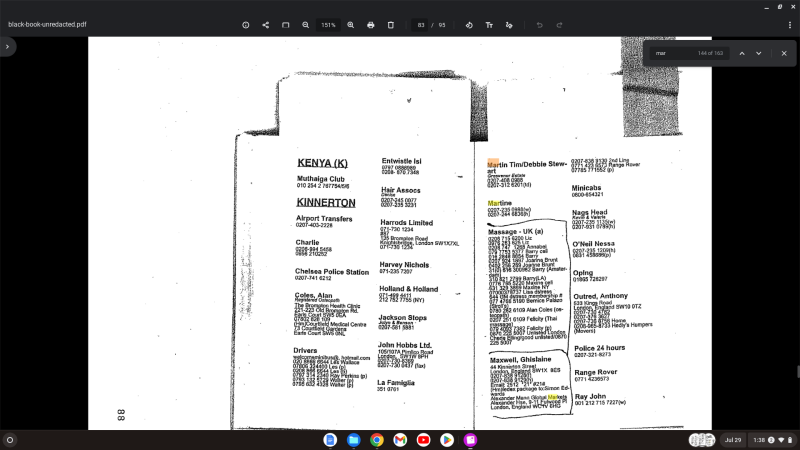This screenshot has width=800, height=450.
Task: Go to next search result
Action: pos(759,53)
